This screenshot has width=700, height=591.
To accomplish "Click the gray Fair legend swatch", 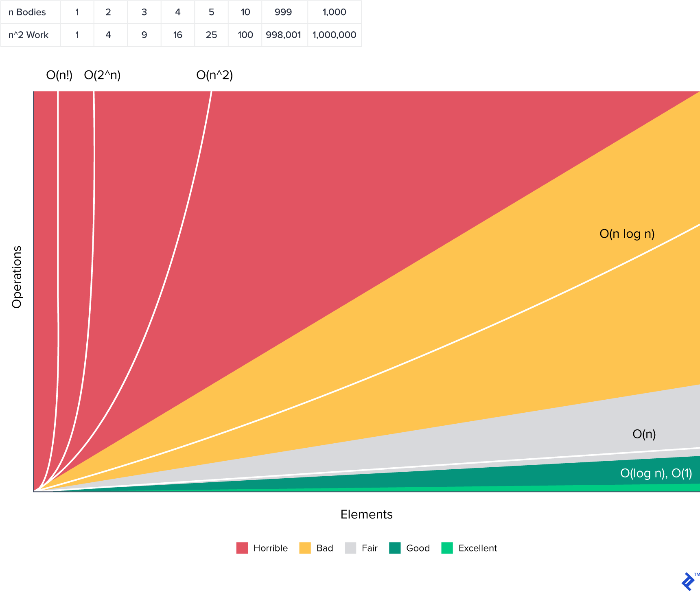I will [350, 548].
